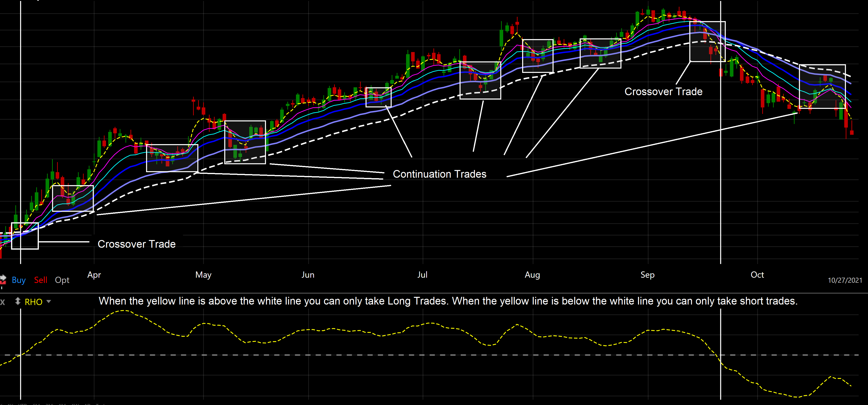The width and height of the screenshot is (868, 405).
Task: Click the red Sell button
Action: point(41,280)
